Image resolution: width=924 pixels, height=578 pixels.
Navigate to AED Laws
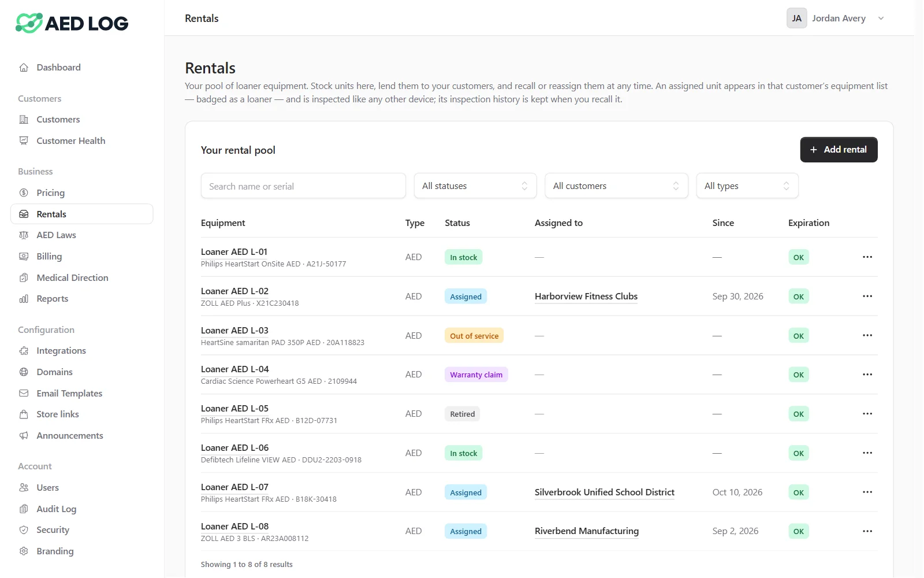pyautogui.click(x=81, y=235)
